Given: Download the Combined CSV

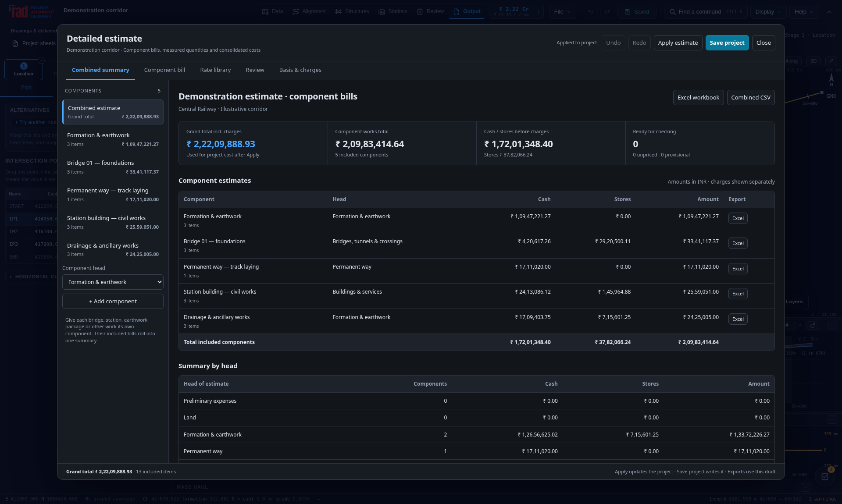Looking at the screenshot, I should pyautogui.click(x=750, y=98).
